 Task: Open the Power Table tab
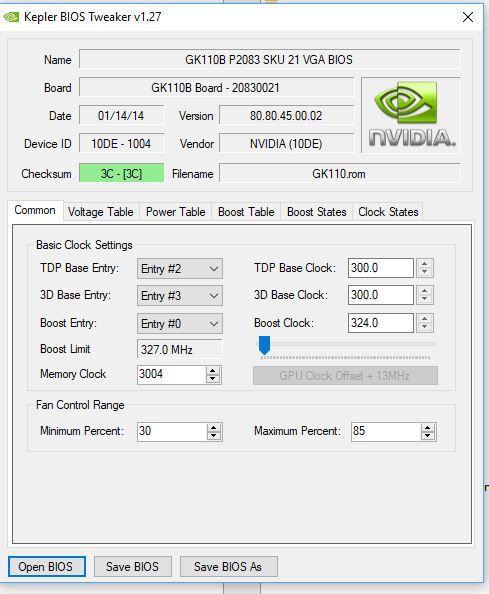tap(175, 212)
